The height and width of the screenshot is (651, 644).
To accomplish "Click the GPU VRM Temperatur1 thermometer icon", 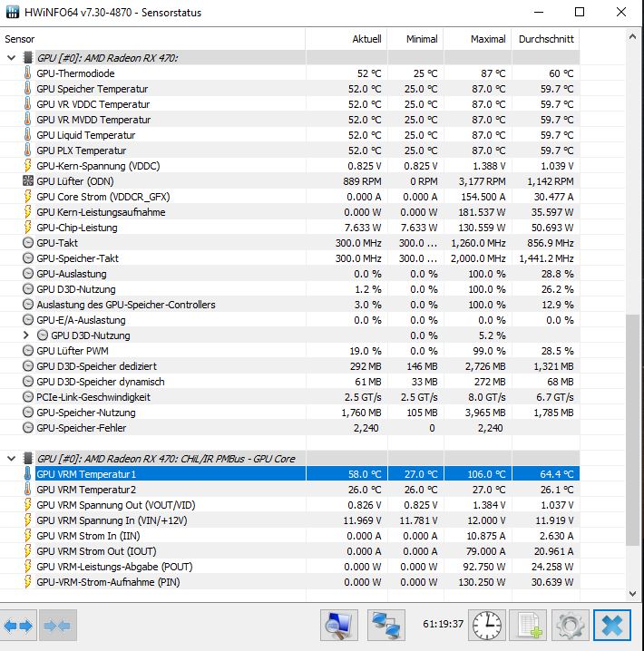I will (27, 473).
